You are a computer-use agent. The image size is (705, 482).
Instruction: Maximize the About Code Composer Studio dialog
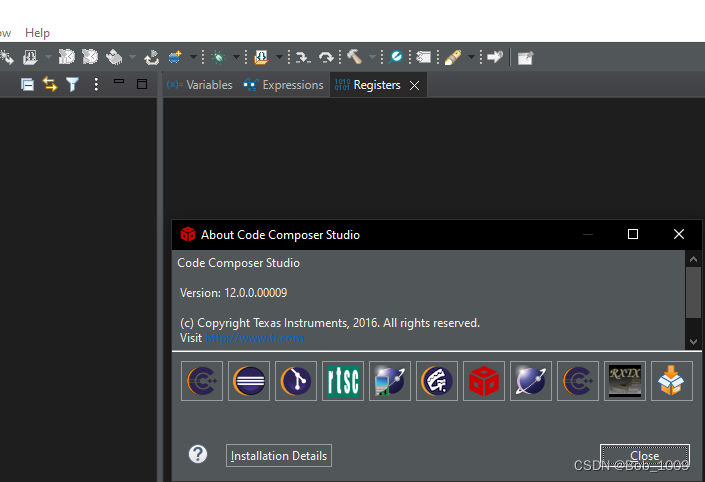pos(633,234)
